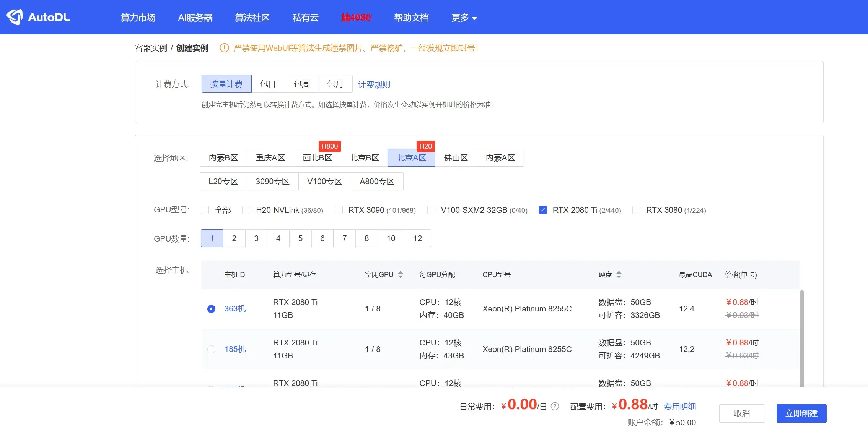
Task: Choose the 内蒙B区 region
Action: [x=223, y=158]
